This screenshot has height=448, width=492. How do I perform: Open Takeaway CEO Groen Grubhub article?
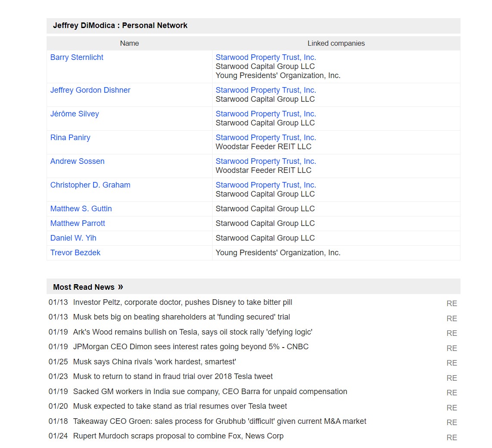click(219, 421)
